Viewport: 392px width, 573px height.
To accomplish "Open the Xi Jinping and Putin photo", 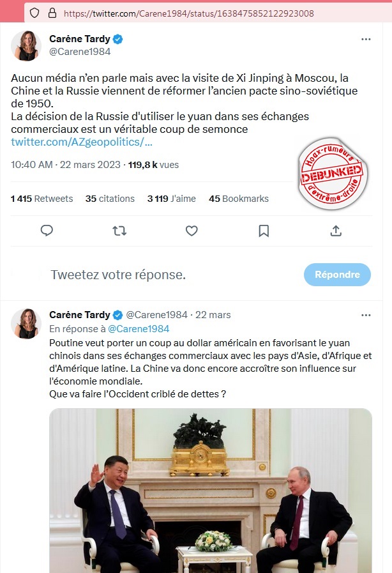I will point(211,491).
